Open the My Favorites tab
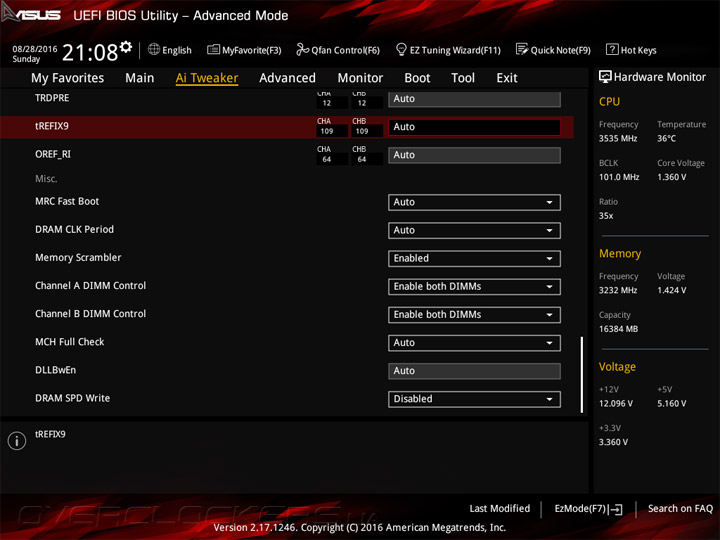The width and height of the screenshot is (720, 540). tap(68, 78)
